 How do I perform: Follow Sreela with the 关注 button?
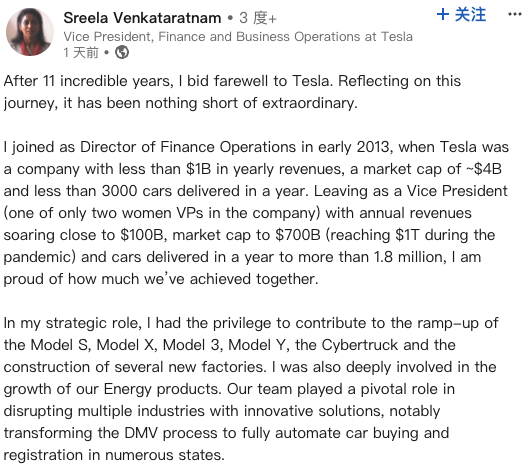(461, 15)
